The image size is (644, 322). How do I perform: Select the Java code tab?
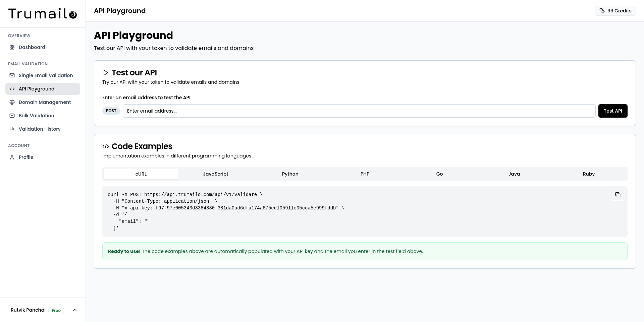click(x=514, y=174)
